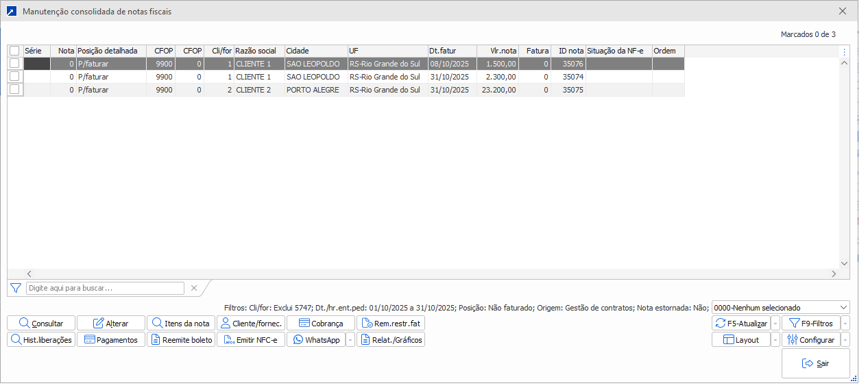Check the row with ID nota 35076
This screenshot has height=388, width=868.
(14, 63)
